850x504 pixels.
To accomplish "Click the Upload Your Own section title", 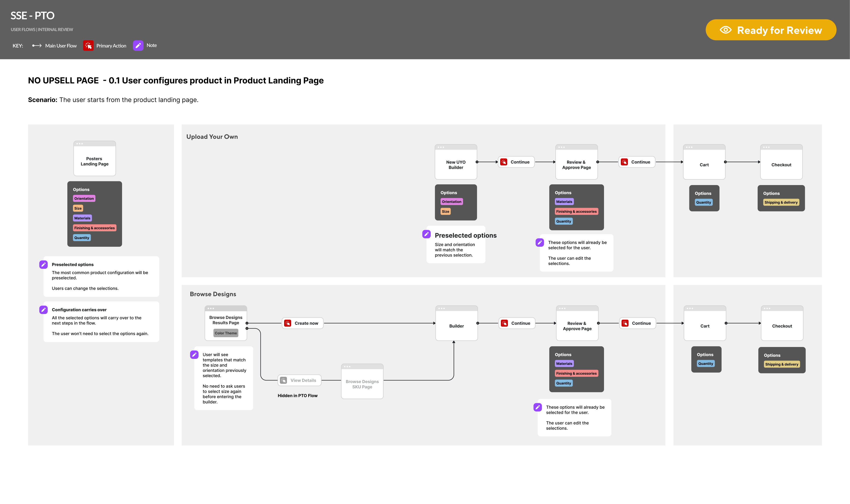I will 212,136.
